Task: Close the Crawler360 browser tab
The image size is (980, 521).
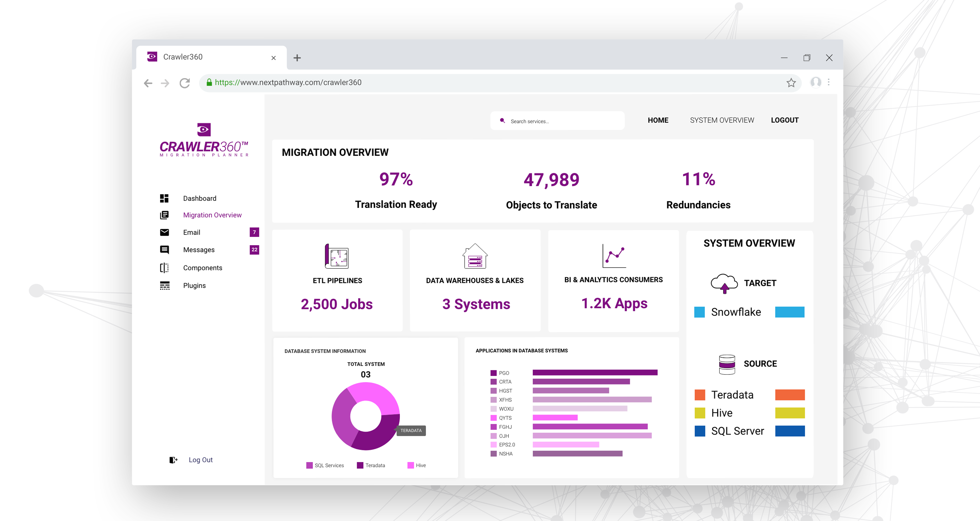Action: coord(274,58)
